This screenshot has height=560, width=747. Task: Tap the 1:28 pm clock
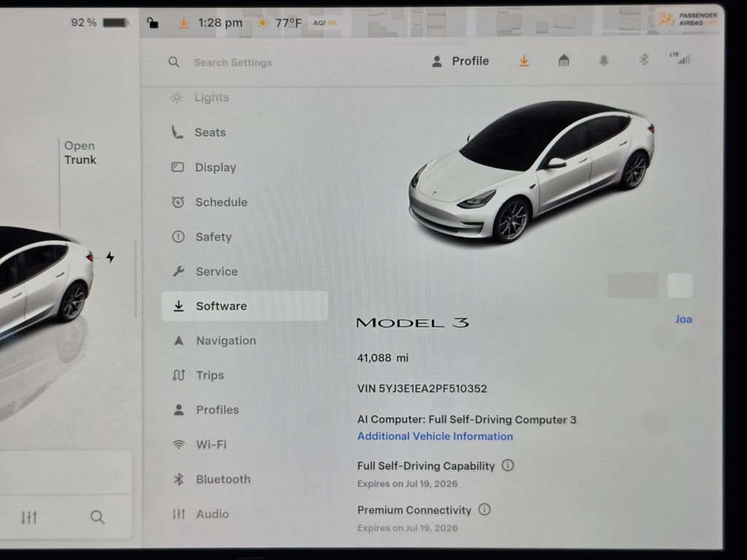[x=220, y=23]
